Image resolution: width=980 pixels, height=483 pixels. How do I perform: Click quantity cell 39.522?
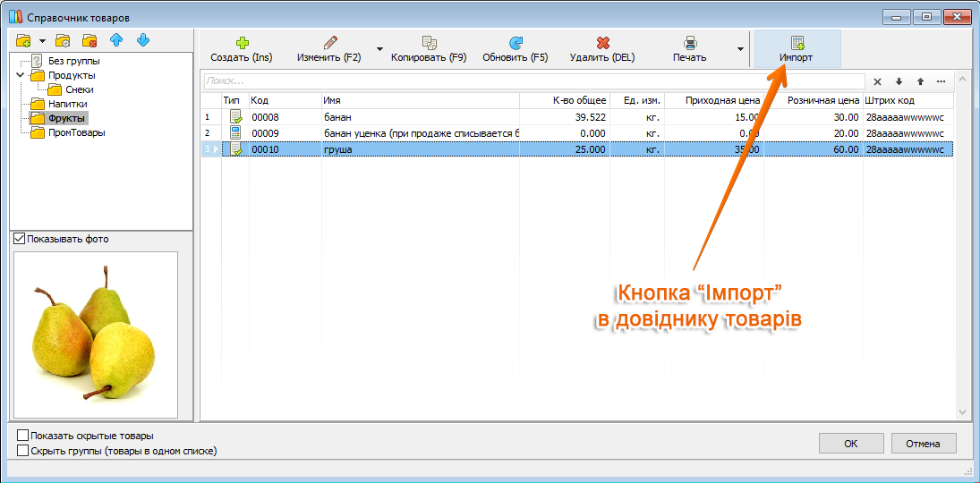565,117
